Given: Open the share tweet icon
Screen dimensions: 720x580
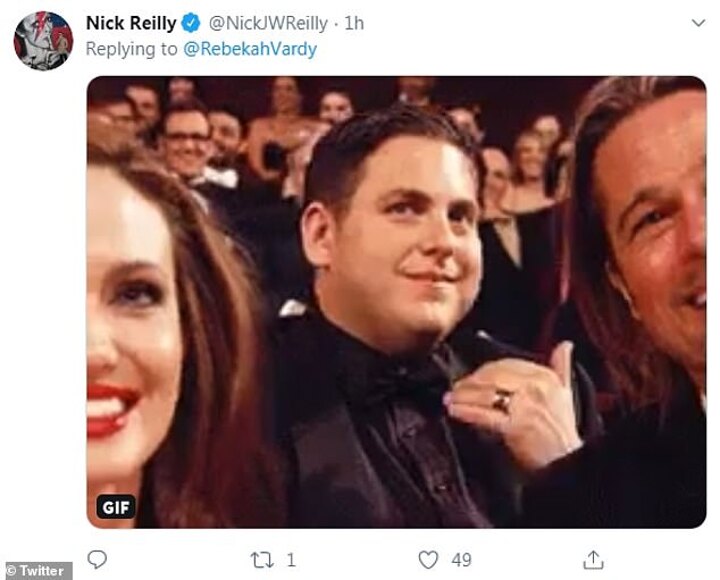Looking at the screenshot, I should click(x=593, y=559).
